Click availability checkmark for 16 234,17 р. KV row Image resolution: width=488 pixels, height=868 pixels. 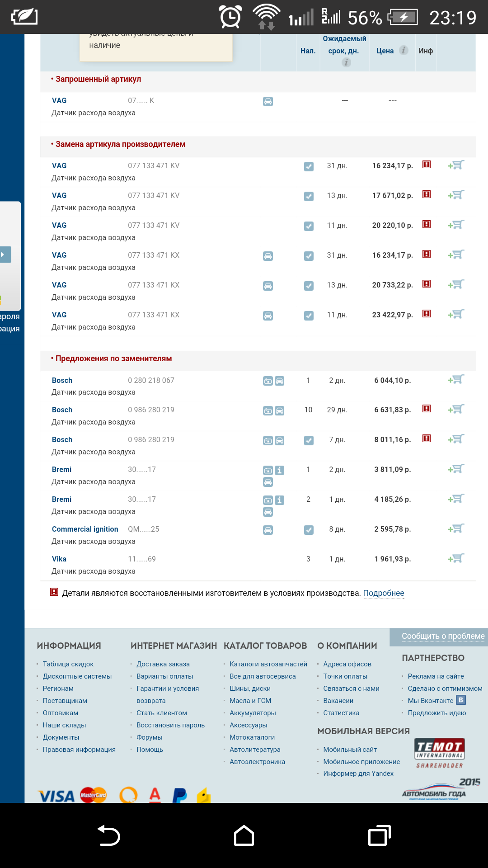coord(309,166)
